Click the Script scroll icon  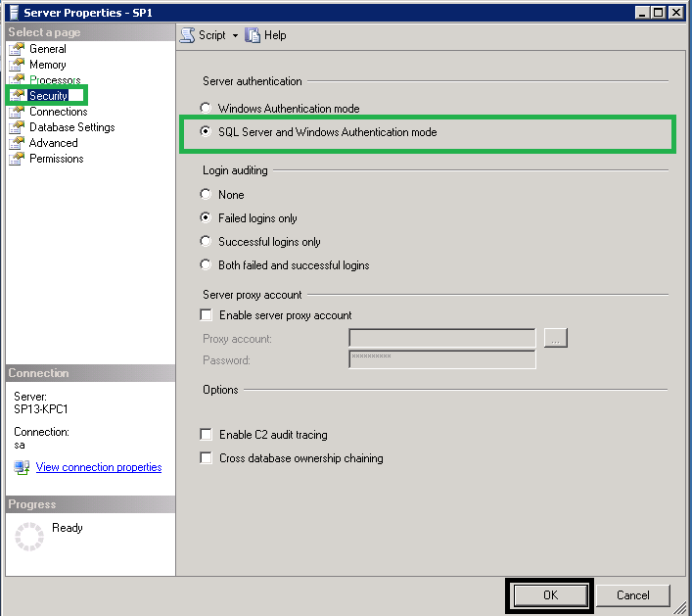[x=188, y=35]
